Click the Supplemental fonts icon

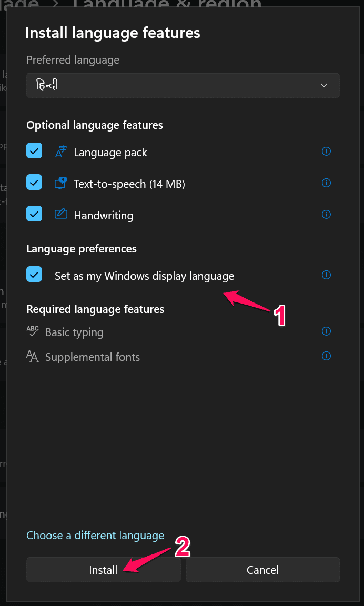pyautogui.click(x=33, y=357)
